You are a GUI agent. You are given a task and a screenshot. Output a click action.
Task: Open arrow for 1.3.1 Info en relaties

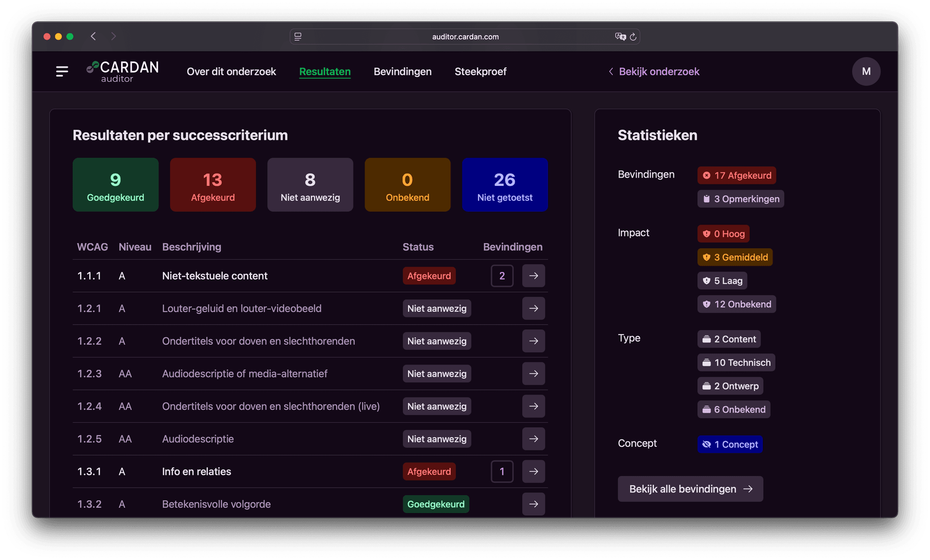coord(533,471)
